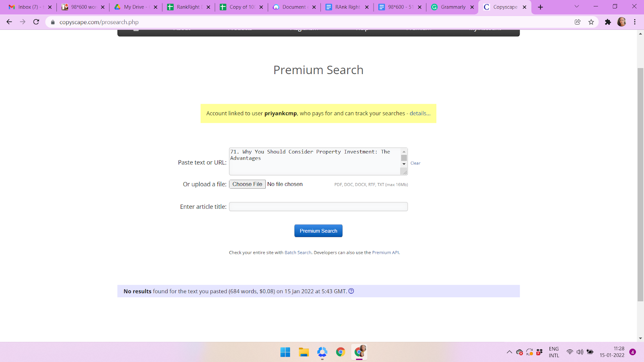Launch File Explorer from the taskbar

[x=304, y=352]
